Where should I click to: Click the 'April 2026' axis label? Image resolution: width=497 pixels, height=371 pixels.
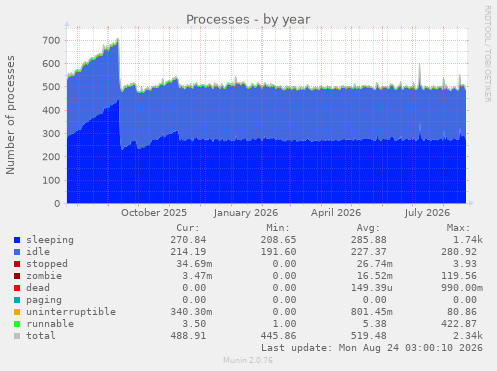pyautogui.click(x=336, y=213)
